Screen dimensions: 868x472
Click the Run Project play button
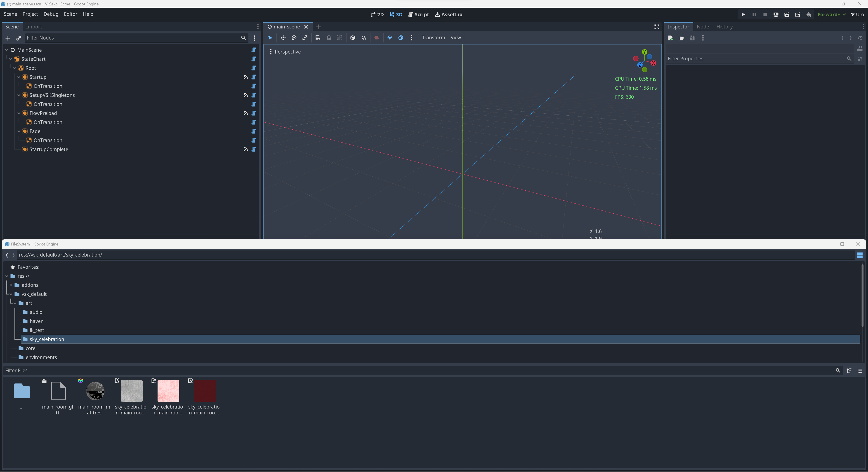743,14
